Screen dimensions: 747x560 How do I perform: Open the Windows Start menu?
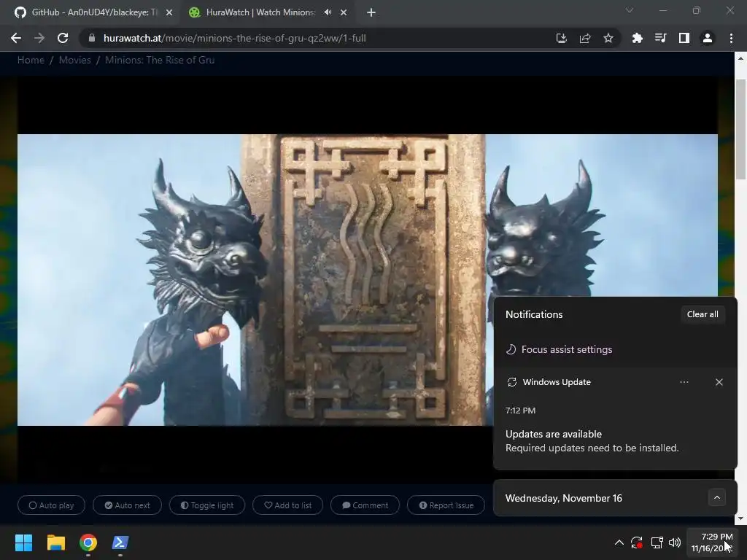tap(24, 542)
